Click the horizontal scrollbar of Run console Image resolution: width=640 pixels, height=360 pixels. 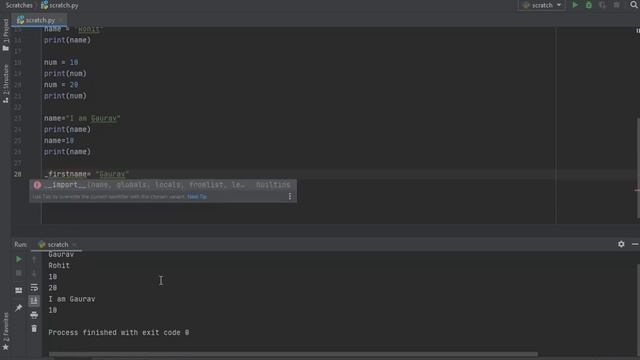[293, 354]
